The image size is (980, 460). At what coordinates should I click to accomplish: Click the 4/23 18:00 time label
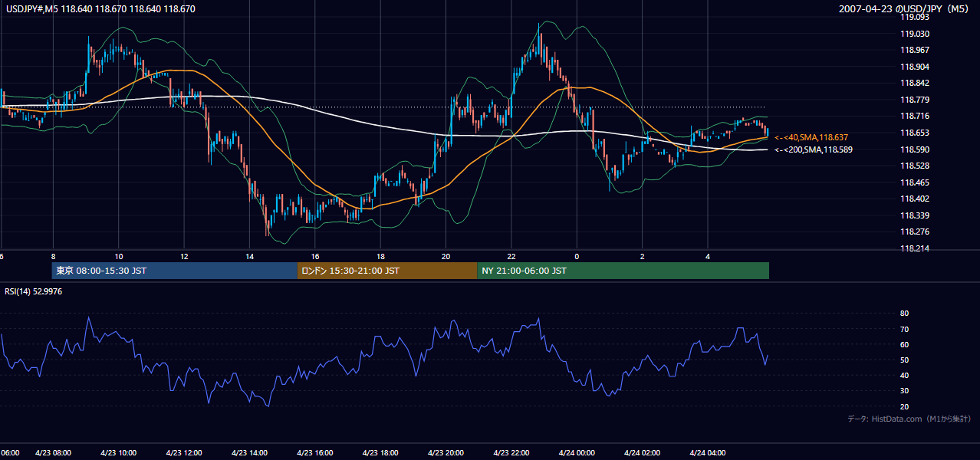point(380,453)
